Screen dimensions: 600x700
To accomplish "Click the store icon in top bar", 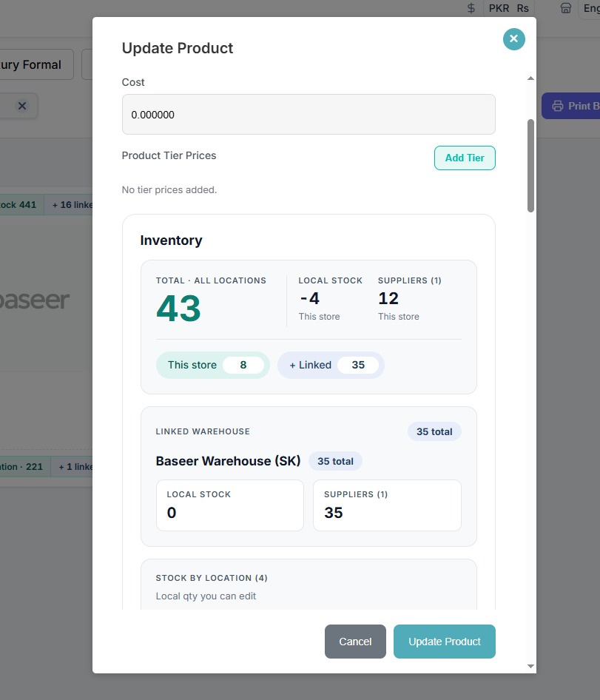I will pos(566,8).
